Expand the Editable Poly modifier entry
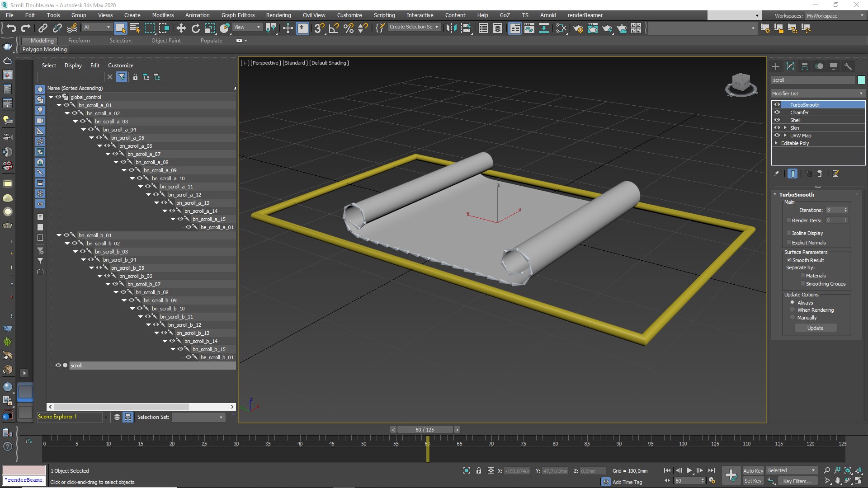Screen dimensions: 868x488 coord(776,143)
